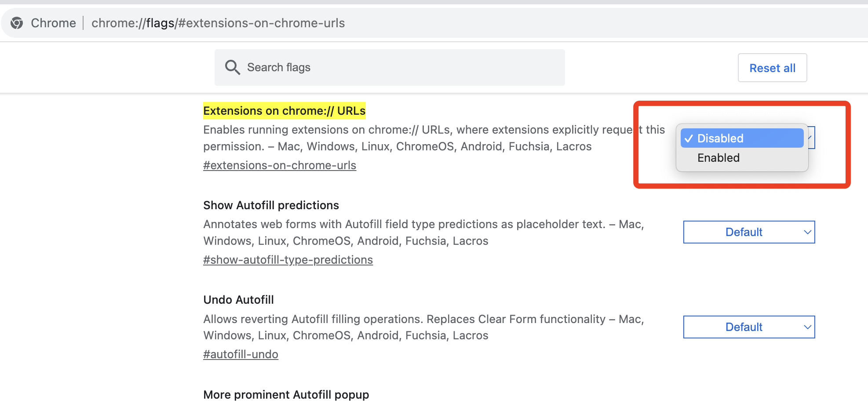868x407 pixels.
Task: Click the magnifying glass search icon
Action: pyautogui.click(x=232, y=67)
